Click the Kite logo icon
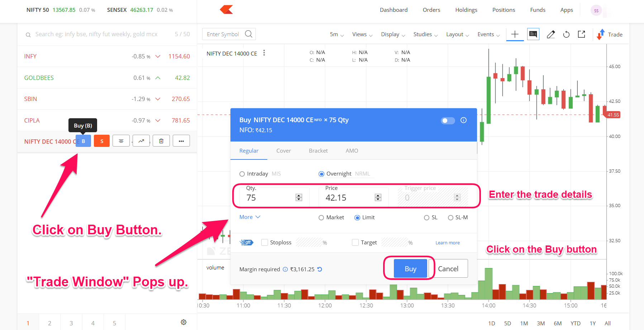Viewport: 644px width, 330px height. coord(226,10)
